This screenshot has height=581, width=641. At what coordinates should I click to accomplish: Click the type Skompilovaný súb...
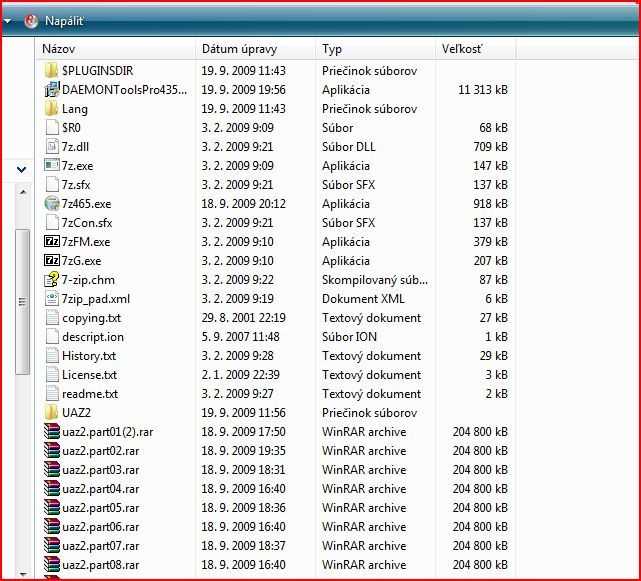pyautogui.click(x=375, y=280)
